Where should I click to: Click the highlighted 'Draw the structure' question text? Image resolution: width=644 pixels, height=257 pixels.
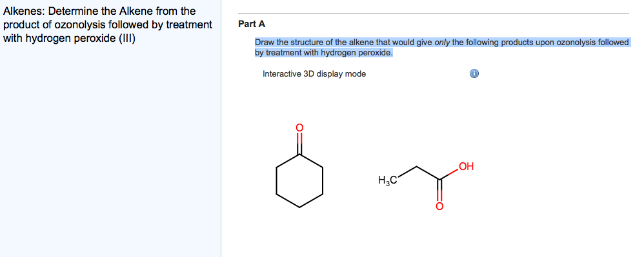pyautogui.click(x=442, y=48)
